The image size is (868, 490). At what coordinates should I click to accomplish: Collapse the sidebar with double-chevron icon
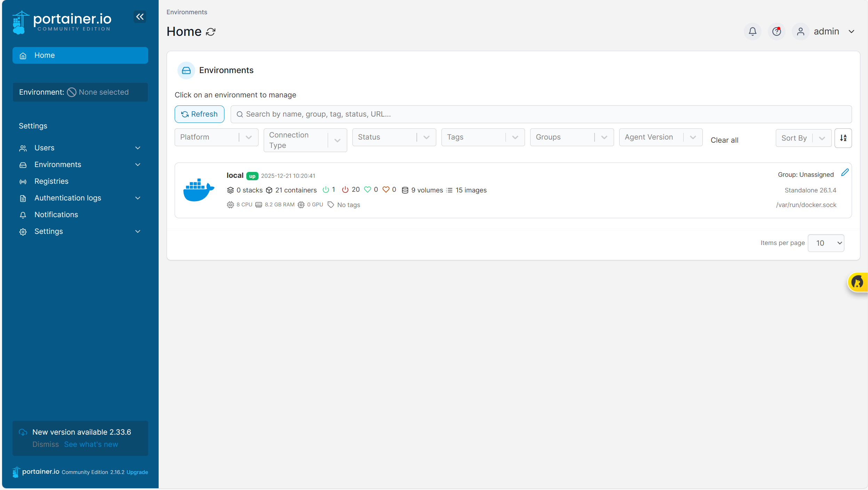(140, 17)
